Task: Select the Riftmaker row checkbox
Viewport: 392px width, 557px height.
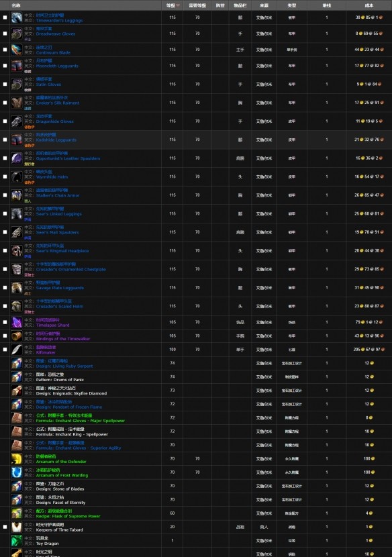Action: (5, 349)
